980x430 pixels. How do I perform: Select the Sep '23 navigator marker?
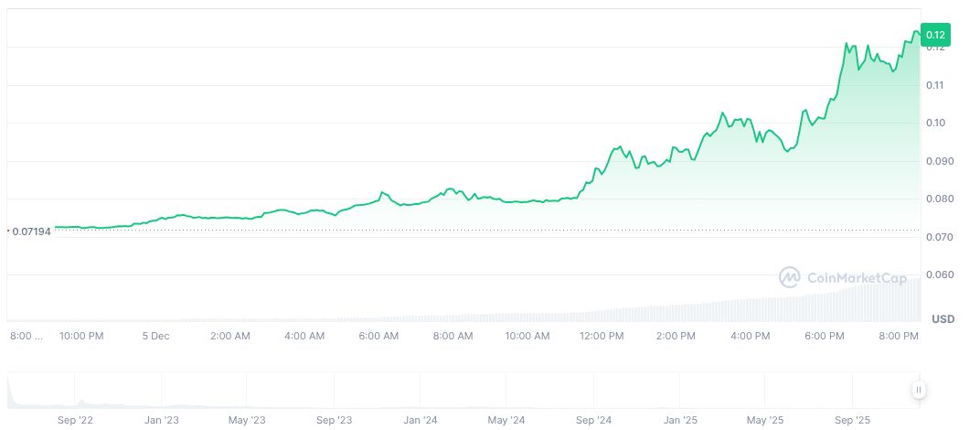click(x=334, y=420)
